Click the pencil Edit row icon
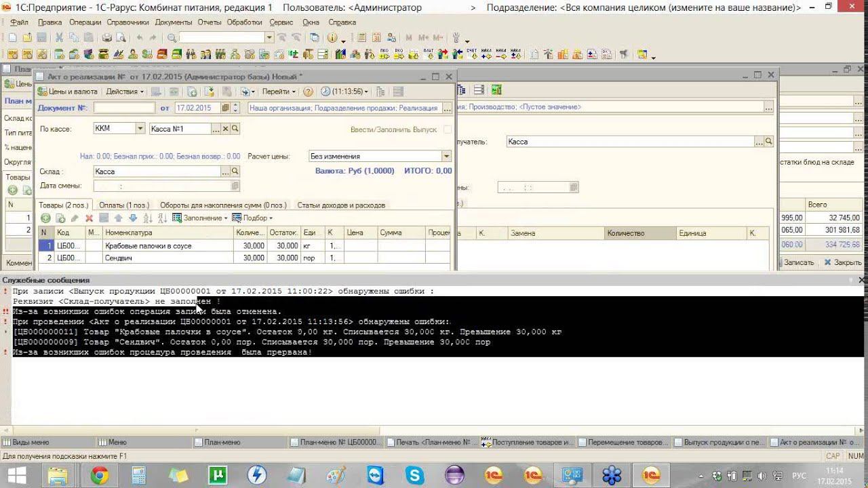868x488 pixels. click(75, 218)
